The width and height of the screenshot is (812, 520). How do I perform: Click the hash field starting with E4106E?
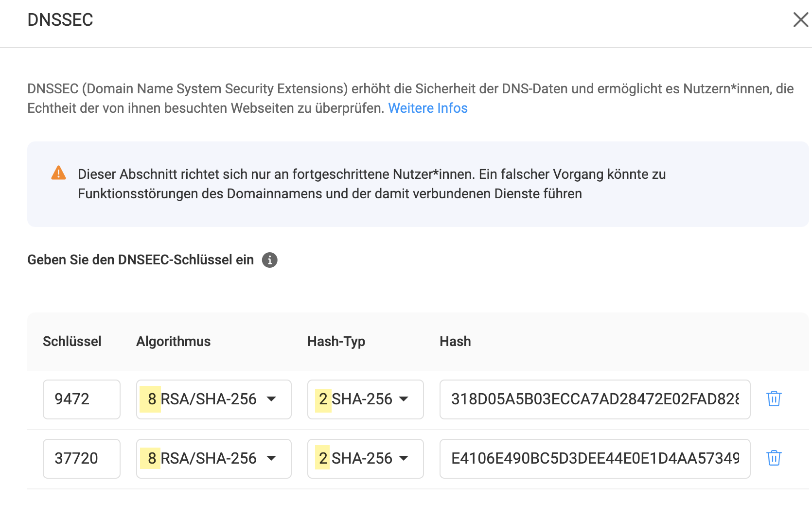[x=594, y=459]
